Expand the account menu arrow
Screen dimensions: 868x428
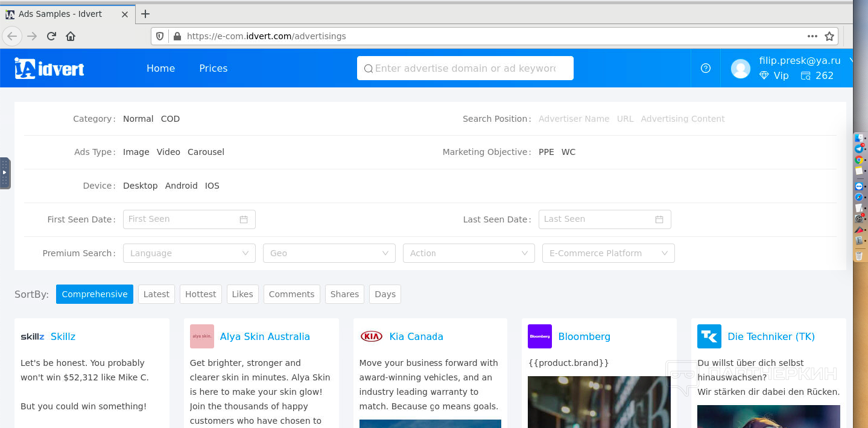click(851, 60)
